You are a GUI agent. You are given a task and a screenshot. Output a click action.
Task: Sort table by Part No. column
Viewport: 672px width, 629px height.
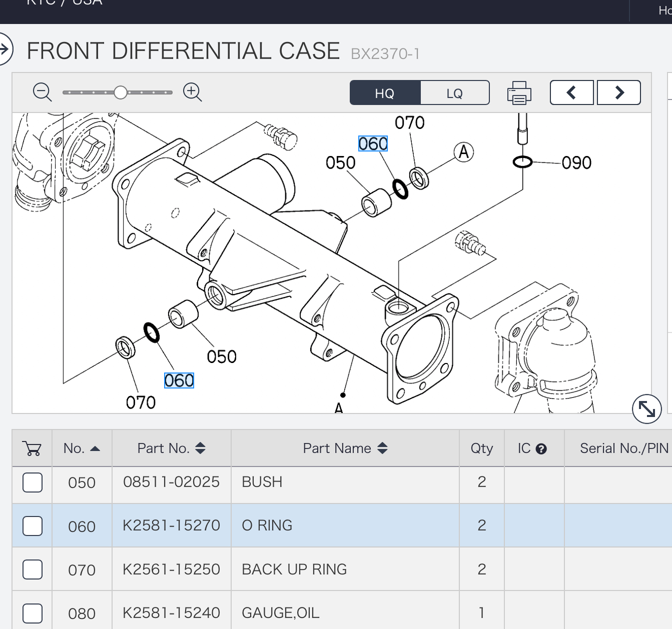[x=172, y=448]
